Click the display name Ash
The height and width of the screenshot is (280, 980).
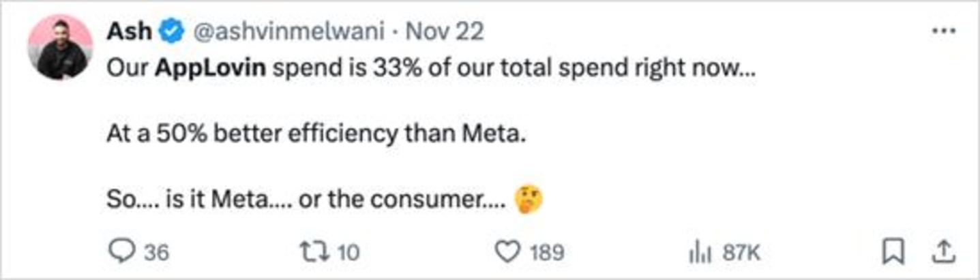click(x=130, y=31)
